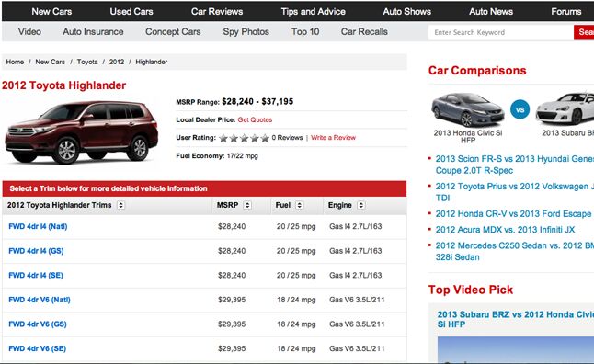594x364 pixels.
Task: Go to Car Reviews section
Action: [217, 11]
